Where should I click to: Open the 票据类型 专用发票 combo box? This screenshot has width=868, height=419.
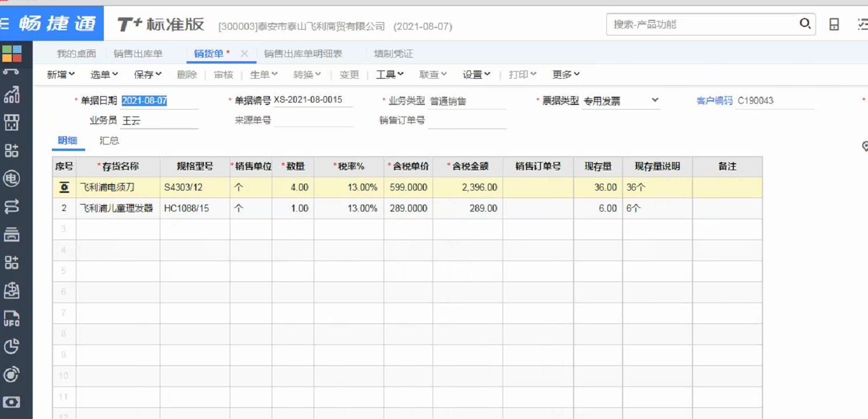coord(621,101)
